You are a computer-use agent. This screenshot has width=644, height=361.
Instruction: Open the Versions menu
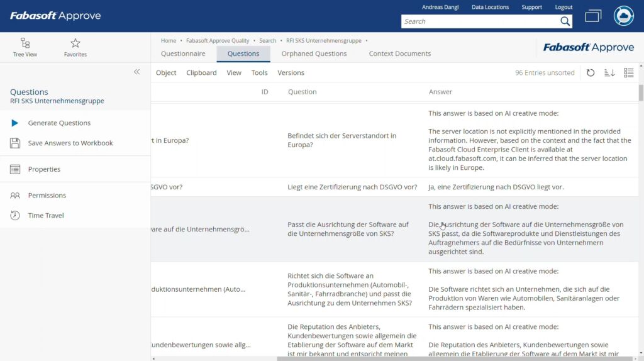291,73
